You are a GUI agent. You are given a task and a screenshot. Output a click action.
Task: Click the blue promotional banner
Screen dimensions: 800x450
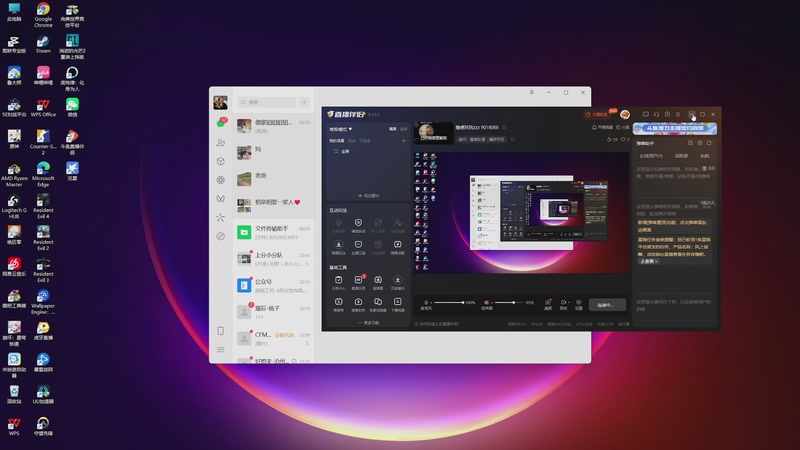675,128
